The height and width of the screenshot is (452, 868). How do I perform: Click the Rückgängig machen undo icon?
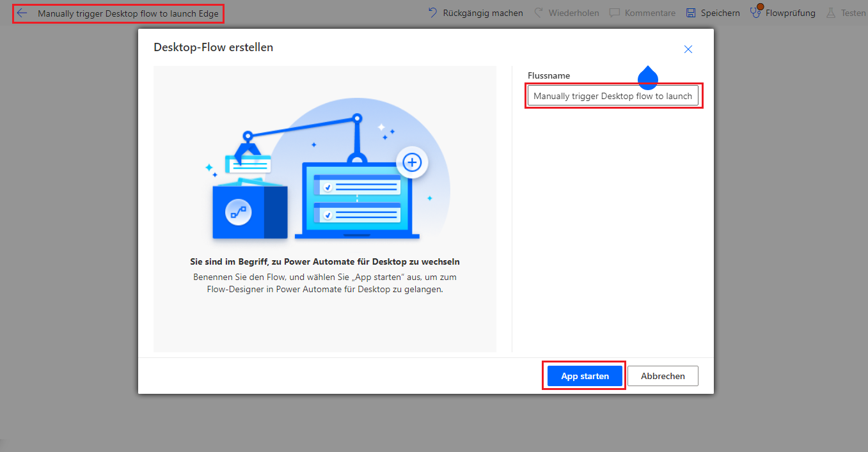click(x=433, y=13)
